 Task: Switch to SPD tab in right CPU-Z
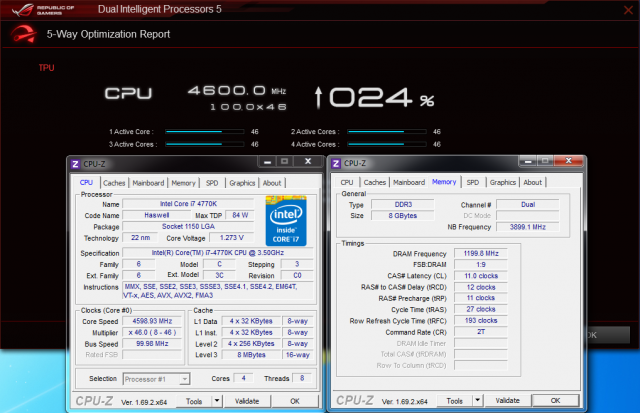pyautogui.click(x=473, y=182)
